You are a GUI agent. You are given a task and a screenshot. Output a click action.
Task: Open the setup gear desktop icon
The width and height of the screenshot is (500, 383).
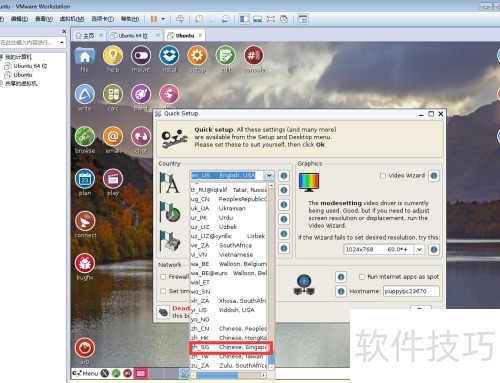(x=197, y=56)
